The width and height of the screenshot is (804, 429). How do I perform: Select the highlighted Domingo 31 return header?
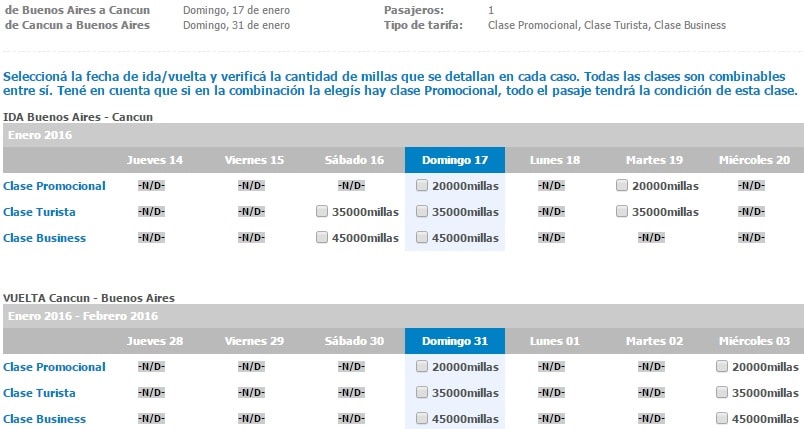pyautogui.click(x=455, y=341)
